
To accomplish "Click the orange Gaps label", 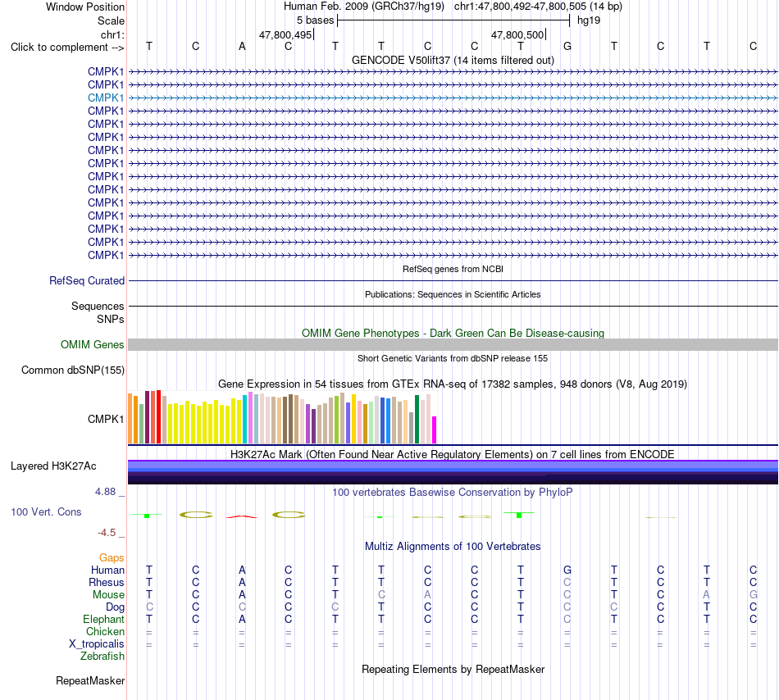I will tap(112, 558).
